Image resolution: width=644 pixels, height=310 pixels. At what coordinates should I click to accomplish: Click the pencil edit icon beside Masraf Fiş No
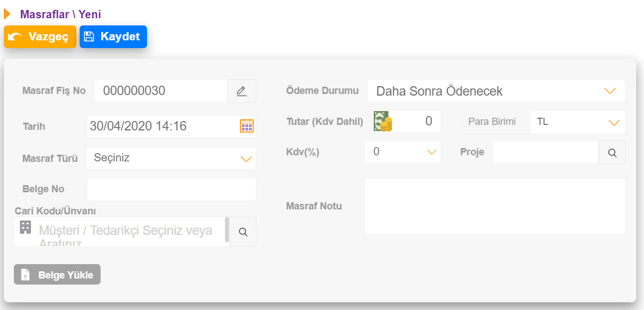(242, 91)
